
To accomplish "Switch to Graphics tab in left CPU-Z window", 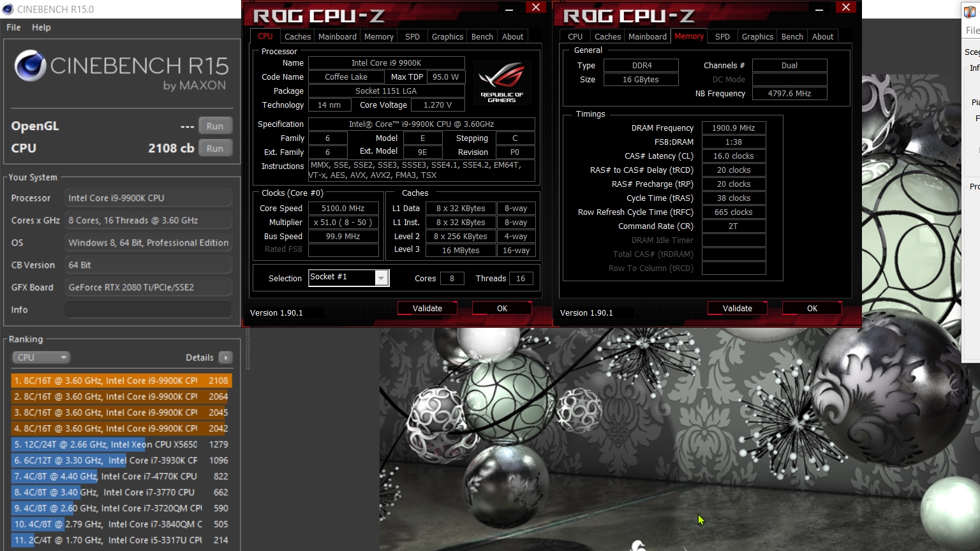I will point(447,36).
